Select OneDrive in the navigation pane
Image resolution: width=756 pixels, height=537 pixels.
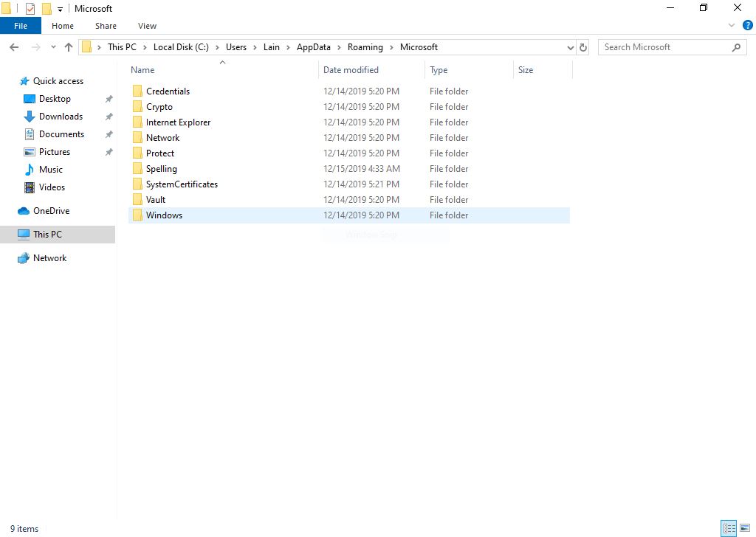point(51,211)
